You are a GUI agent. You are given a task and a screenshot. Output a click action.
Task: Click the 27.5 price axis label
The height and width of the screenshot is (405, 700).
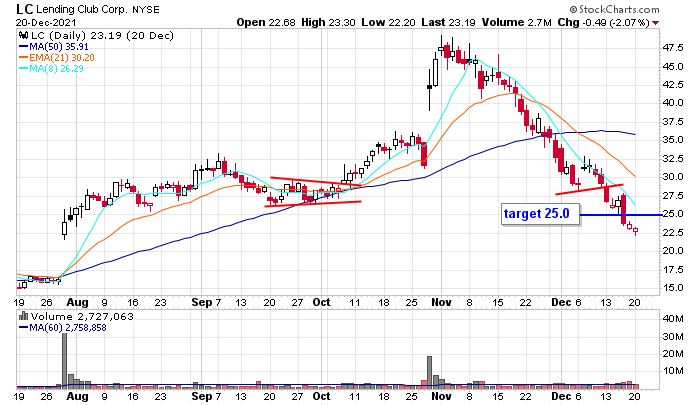673,196
